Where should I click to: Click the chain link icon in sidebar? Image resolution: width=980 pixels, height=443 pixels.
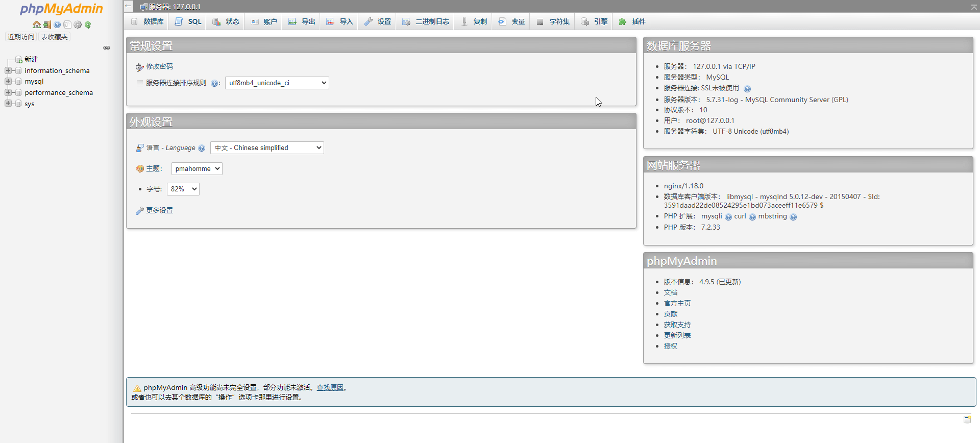pyautogui.click(x=107, y=48)
